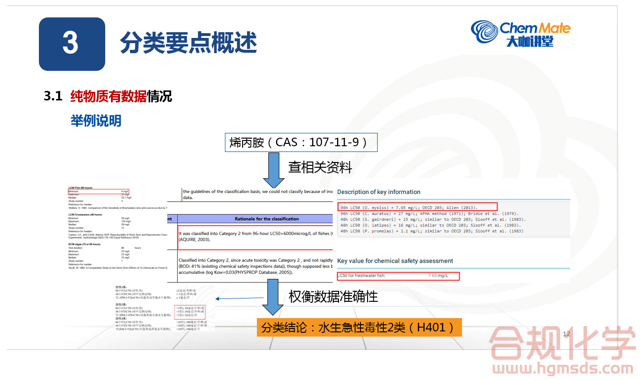Click the red 合规化学 watermark logo

(562, 343)
